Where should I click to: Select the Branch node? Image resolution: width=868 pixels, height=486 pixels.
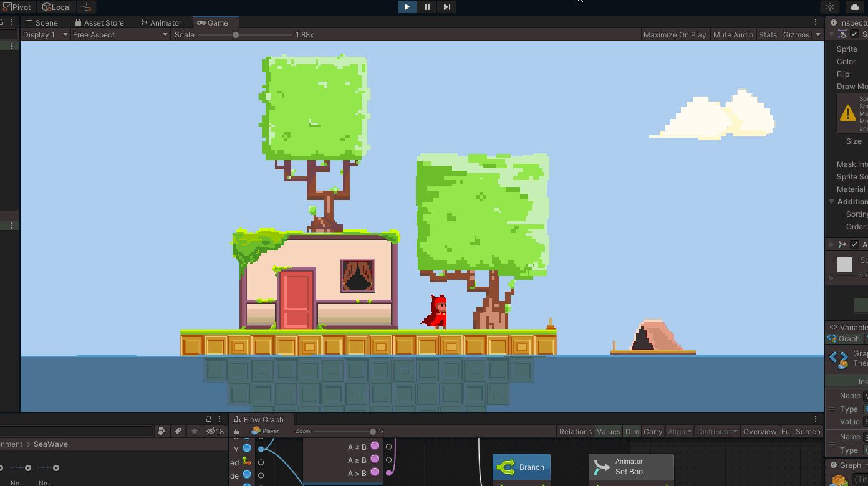[522, 467]
